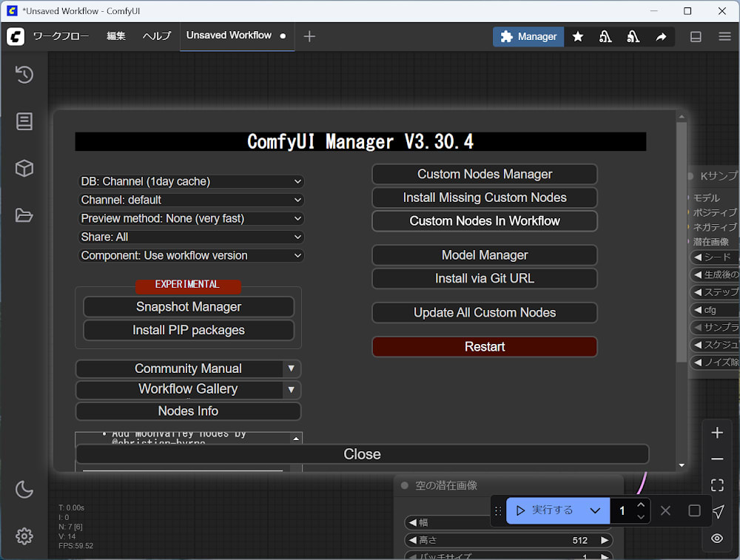The image size is (740, 560).
Task: Click the select mode arrow icon
Action: 718,511
